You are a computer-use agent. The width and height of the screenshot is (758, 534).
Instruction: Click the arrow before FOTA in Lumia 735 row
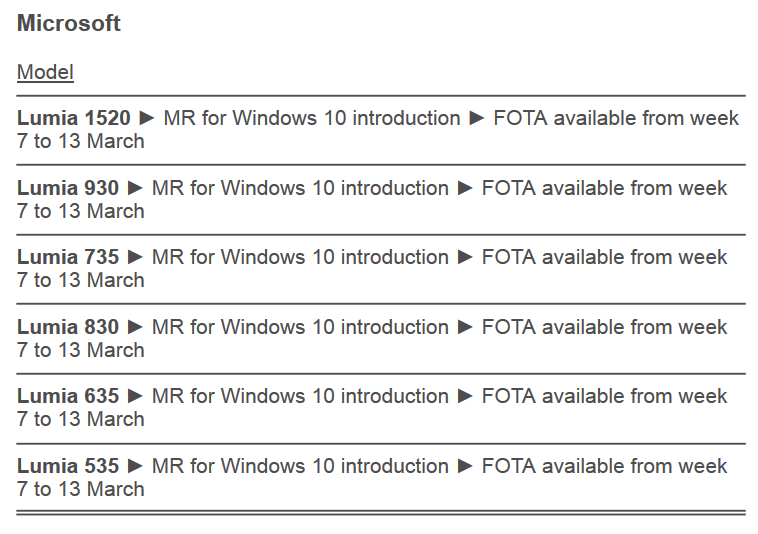point(465,257)
